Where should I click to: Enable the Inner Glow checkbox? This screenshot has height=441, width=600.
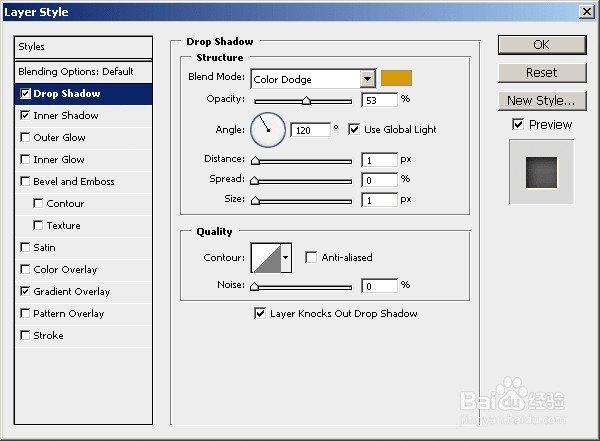point(25,159)
